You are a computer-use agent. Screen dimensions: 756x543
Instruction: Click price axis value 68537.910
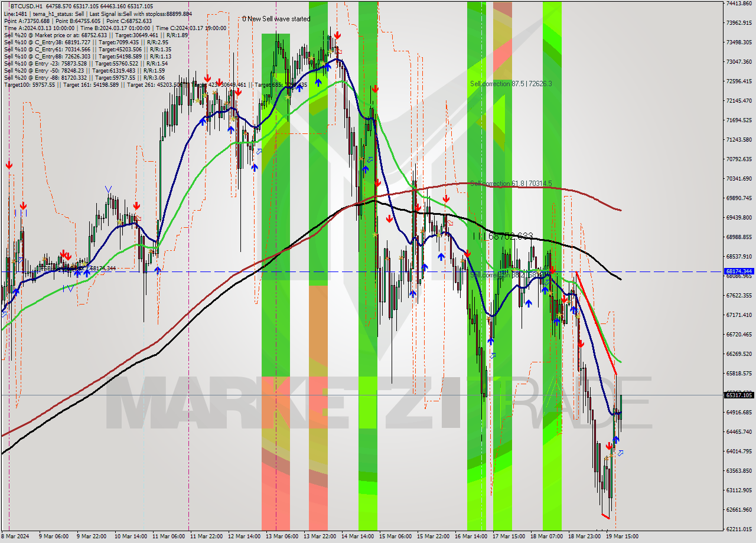tap(738, 256)
